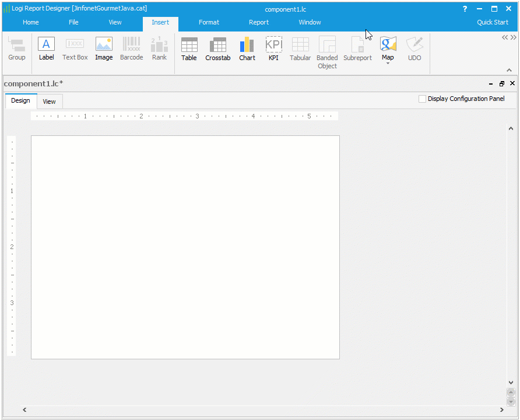Collapse the ribbon with the double-chevron
Image resolution: width=520 pixels, height=420 pixels.
point(506,37)
